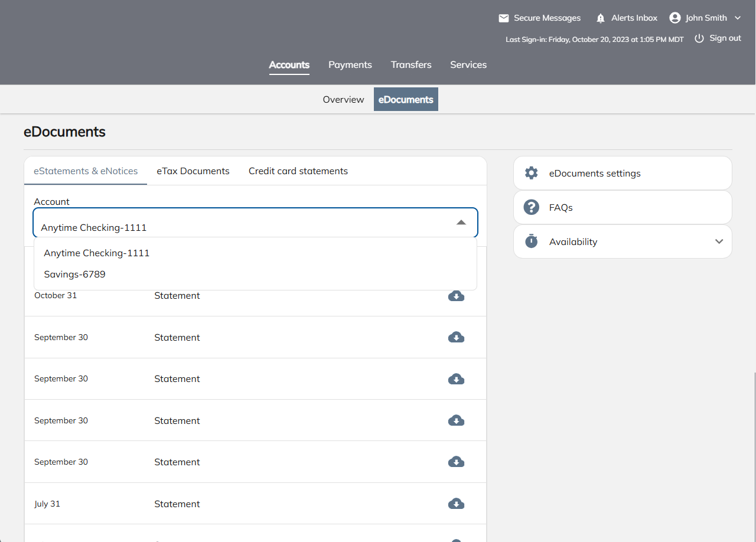Click the Secure Messages envelope icon
756x542 pixels.
click(x=504, y=18)
